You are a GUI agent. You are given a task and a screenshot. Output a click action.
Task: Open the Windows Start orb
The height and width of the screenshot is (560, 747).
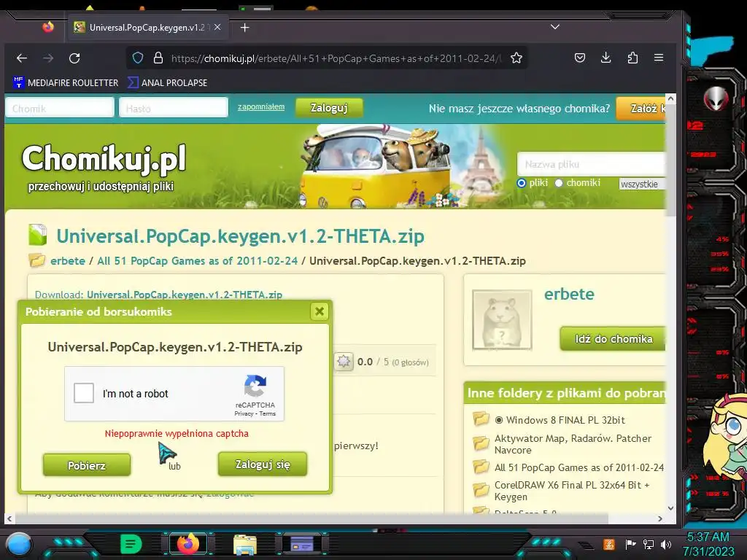[18, 544]
